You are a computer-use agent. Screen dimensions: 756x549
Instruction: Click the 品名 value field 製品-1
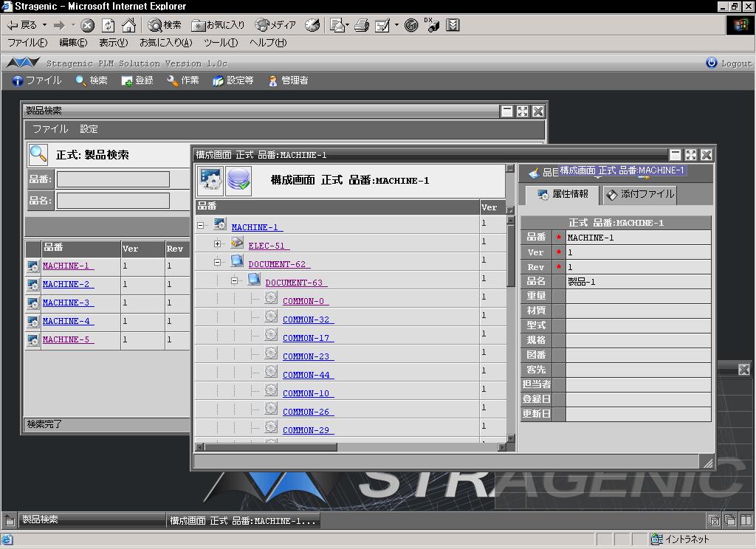[639, 281]
